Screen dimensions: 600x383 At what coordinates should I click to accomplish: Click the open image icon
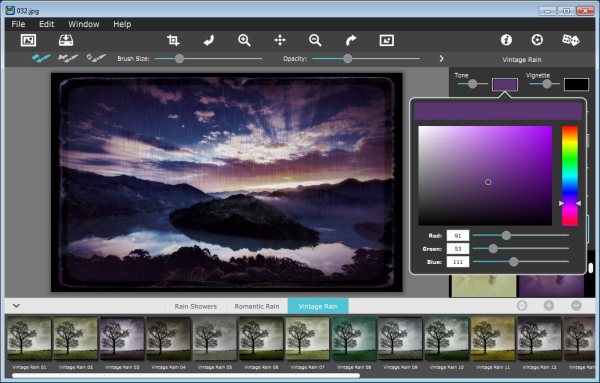click(28, 40)
